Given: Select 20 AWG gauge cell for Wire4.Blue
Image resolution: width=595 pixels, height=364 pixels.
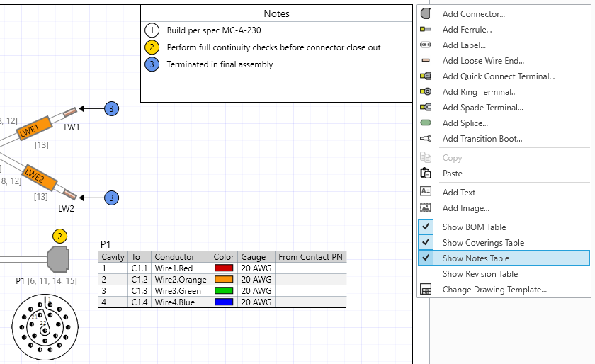Looking at the screenshot, I should (256, 302).
